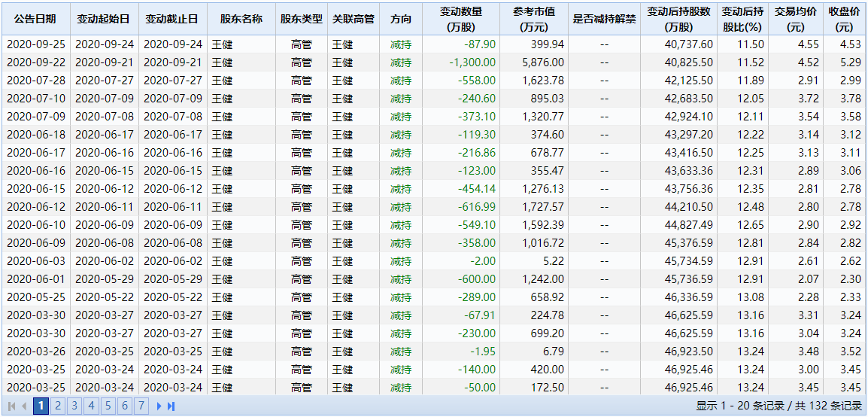Sort by 变动数量(万股) column header

click(460, 19)
